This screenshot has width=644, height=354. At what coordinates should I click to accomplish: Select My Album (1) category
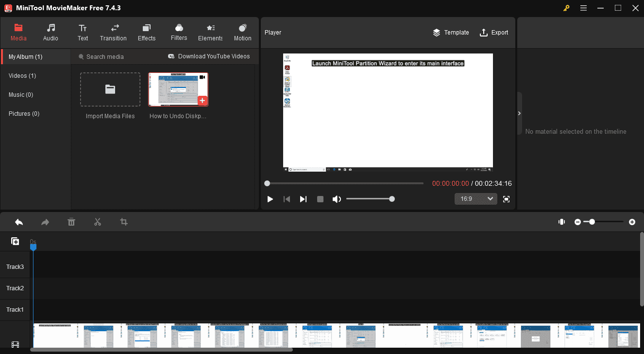click(36, 57)
